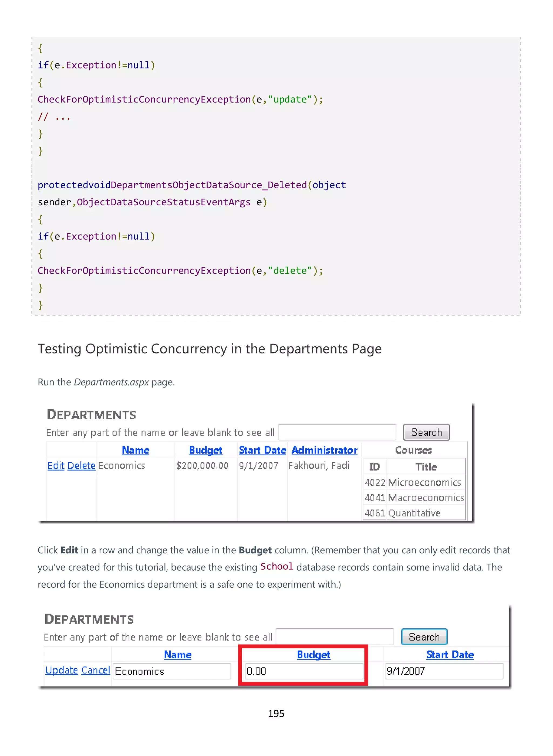
Task: Click the heading Testing Optimistic Concurrency in the Departments Page
Action: (210, 349)
